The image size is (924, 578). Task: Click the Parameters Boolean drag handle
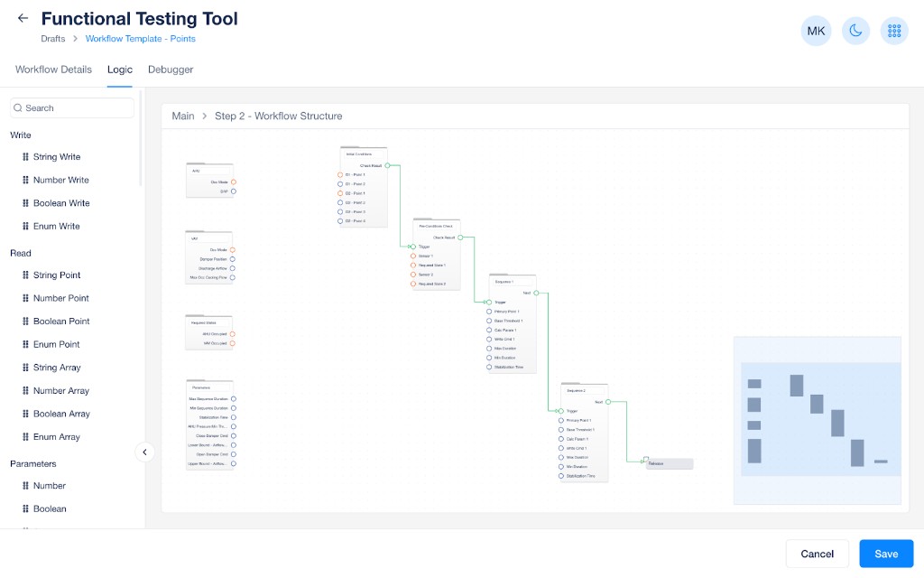pyautogui.click(x=25, y=508)
